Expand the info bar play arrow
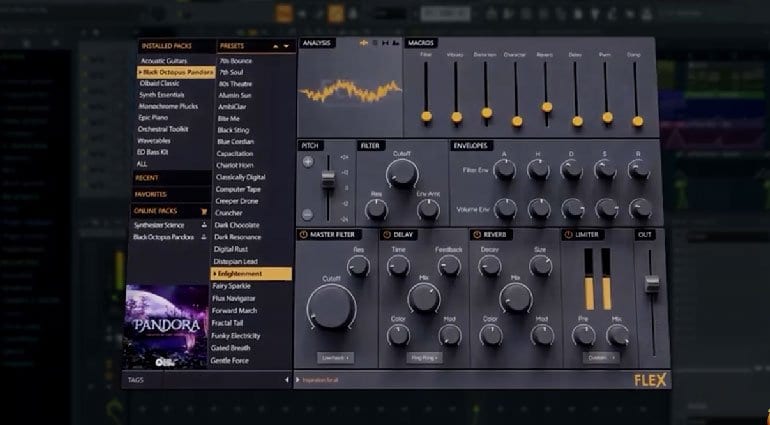The width and height of the screenshot is (770, 425). click(298, 380)
